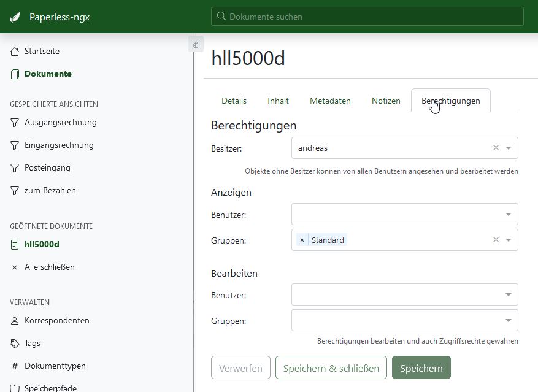Click the hll5000d document heading
The height and width of the screenshot is (392, 538).
[x=248, y=58]
